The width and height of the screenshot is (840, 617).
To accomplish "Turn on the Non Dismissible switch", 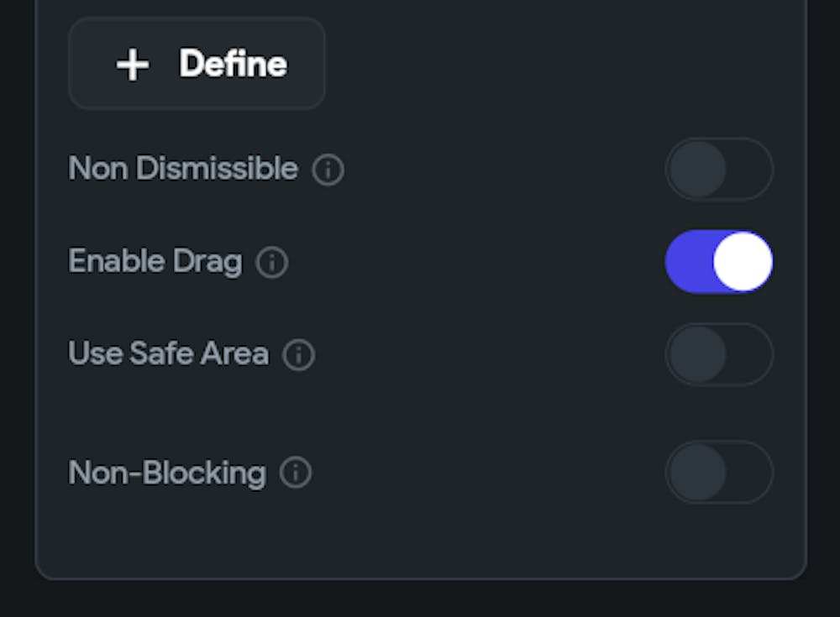I will click(718, 170).
